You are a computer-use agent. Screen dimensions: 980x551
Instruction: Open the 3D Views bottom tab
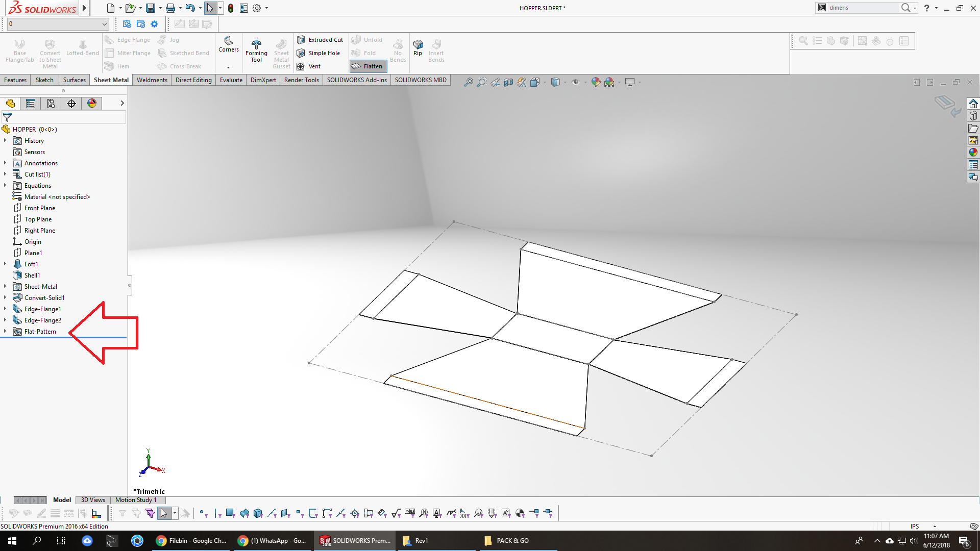point(93,500)
